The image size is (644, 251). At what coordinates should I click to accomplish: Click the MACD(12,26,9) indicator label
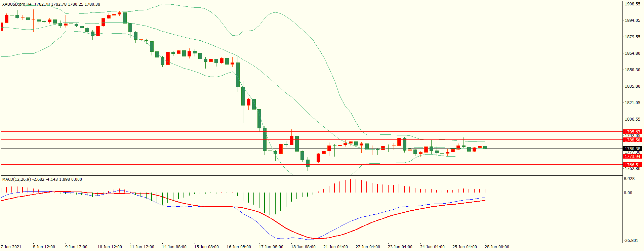point(17,179)
